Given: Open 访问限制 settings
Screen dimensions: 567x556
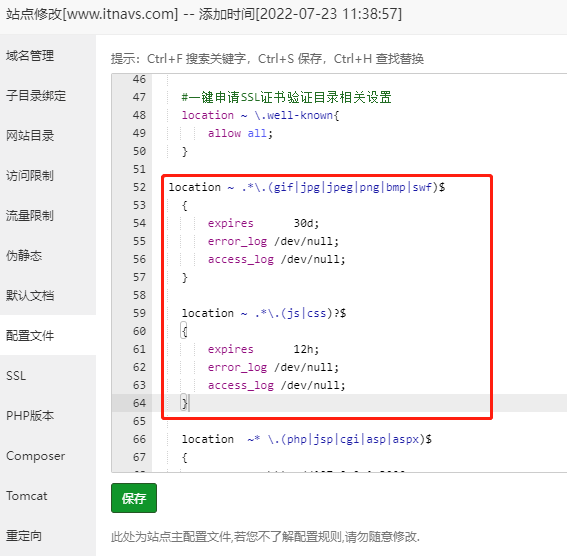Looking at the screenshot, I should [48, 176].
